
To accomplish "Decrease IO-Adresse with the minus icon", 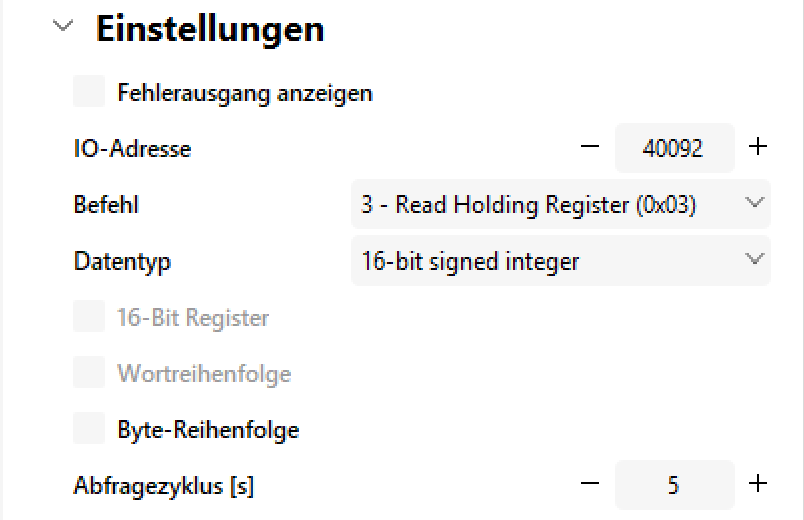I will point(590,148).
